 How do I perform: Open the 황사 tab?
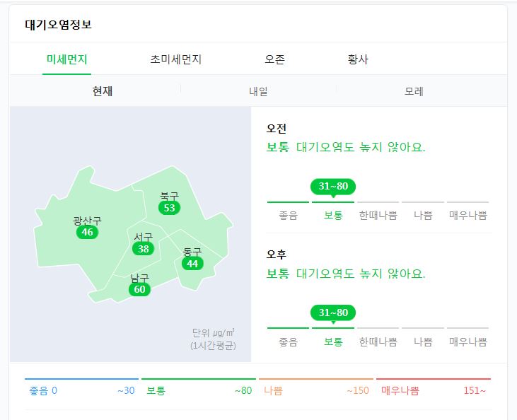click(358, 59)
